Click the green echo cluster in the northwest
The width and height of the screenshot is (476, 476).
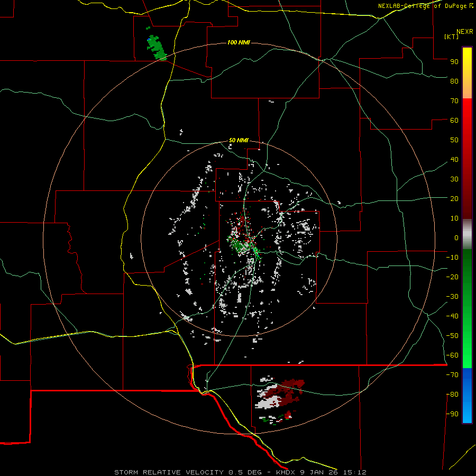(157, 47)
